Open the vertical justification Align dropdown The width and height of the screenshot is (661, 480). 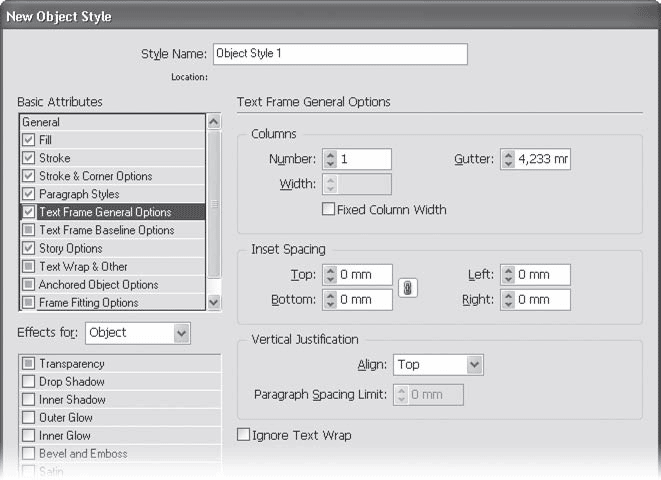(x=438, y=365)
